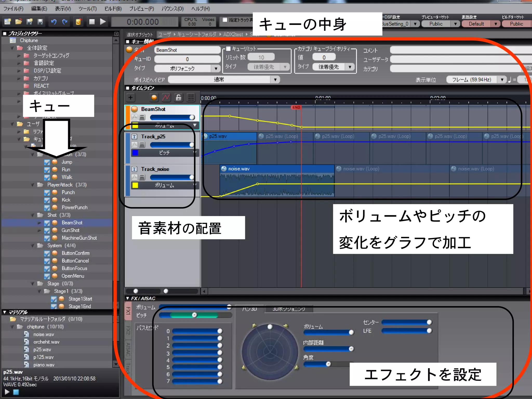
Task: Click the 'T' icon of Track_noise
Action: [134, 169]
